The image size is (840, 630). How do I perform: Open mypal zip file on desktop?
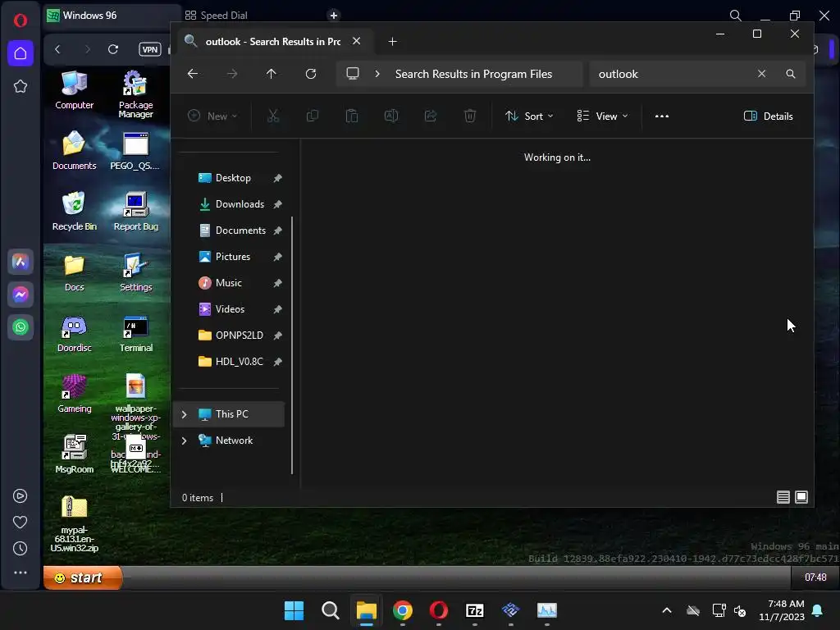(x=75, y=523)
